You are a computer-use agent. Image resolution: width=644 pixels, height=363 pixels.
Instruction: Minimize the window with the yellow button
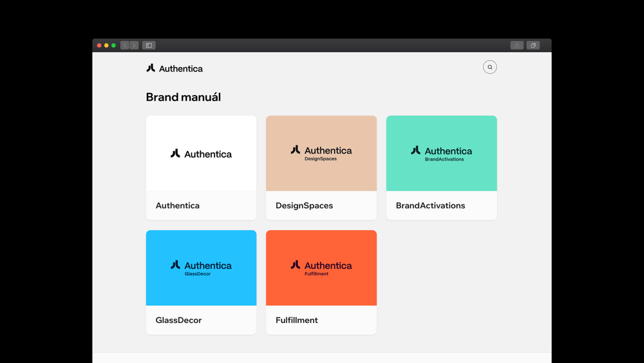click(x=106, y=45)
